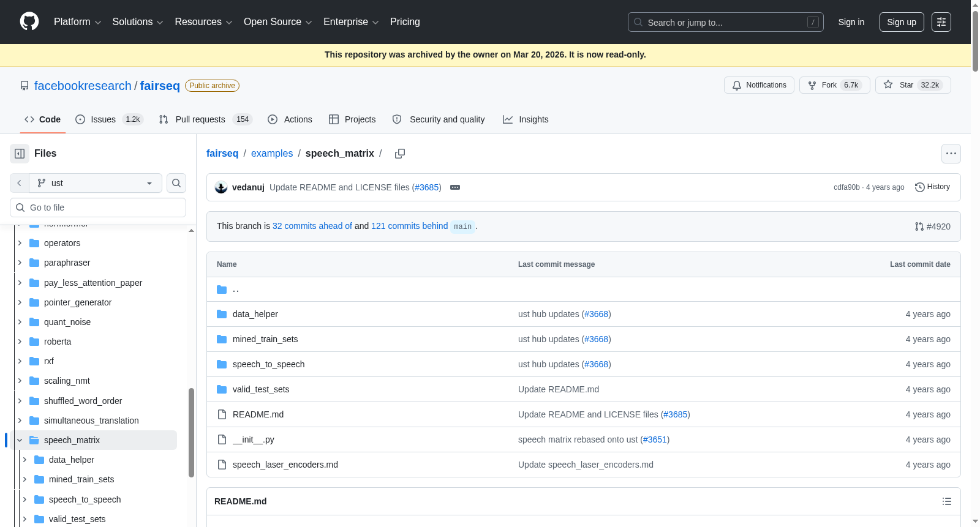Click the __init__.py file icon
This screenshot has height=527, width=980.
pos(222,439)
